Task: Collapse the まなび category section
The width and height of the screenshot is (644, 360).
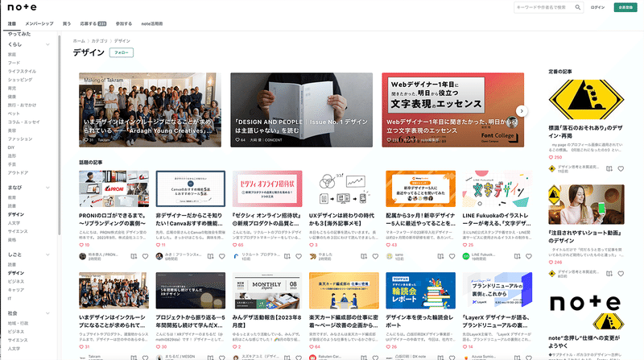Action: coord(47,188)
